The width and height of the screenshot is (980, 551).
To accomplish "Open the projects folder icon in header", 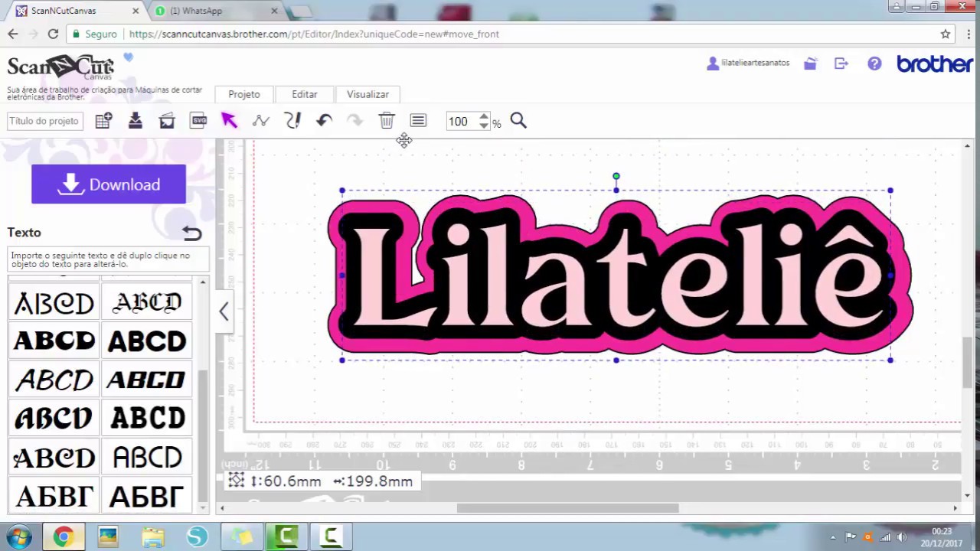I will point(810,64).
